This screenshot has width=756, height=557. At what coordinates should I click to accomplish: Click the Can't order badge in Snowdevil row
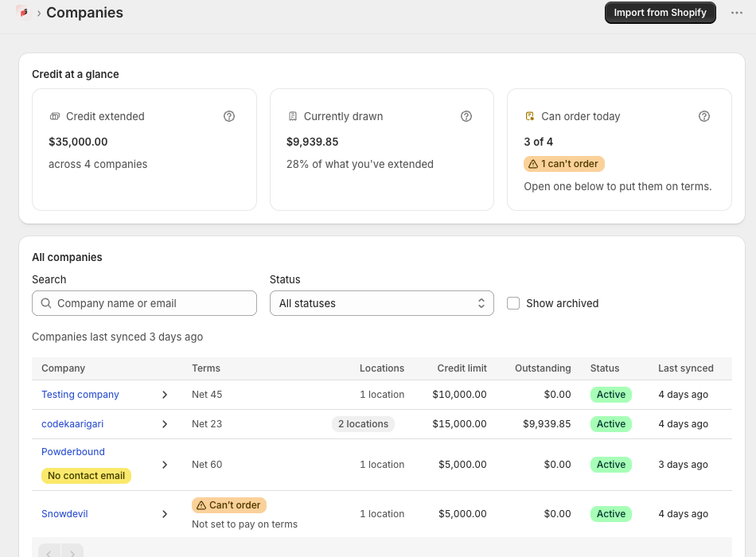coord(229,505)
